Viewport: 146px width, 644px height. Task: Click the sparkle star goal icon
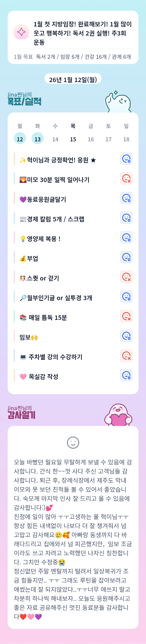21,32
